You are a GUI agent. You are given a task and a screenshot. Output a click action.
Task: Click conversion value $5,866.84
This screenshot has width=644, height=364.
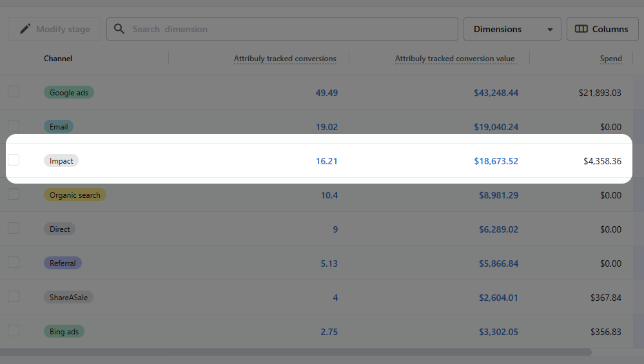(x=498, y=263)
